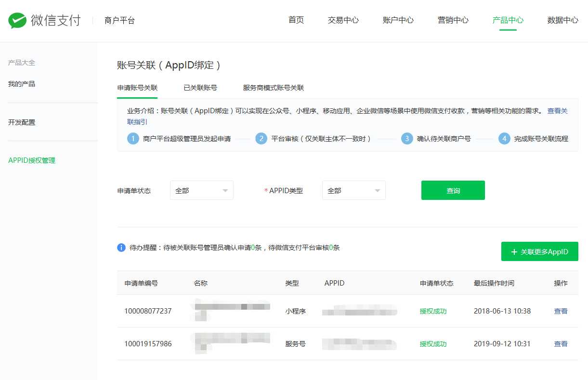Go to 首页 in top navigation

296,20
